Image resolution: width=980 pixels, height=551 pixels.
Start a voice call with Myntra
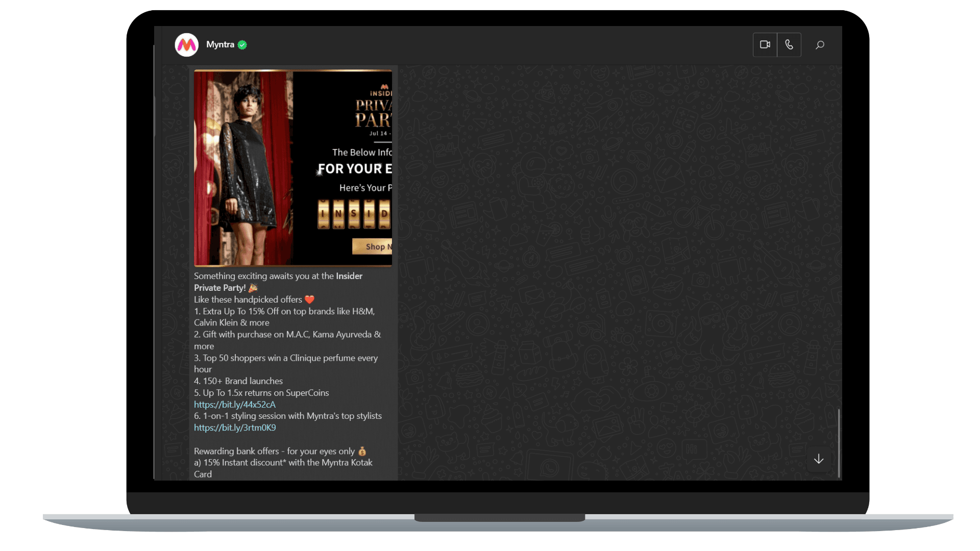789,45
